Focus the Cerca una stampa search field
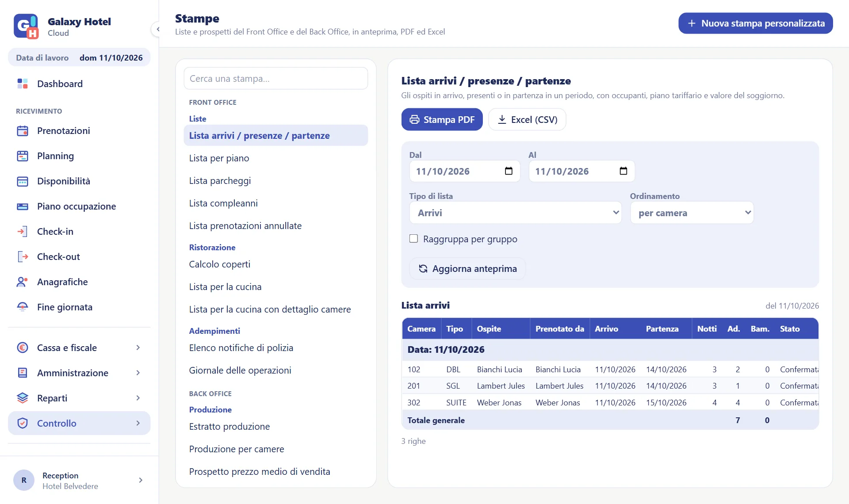The height and width of the screenshot is (504, 849). [x=275, y=78]
